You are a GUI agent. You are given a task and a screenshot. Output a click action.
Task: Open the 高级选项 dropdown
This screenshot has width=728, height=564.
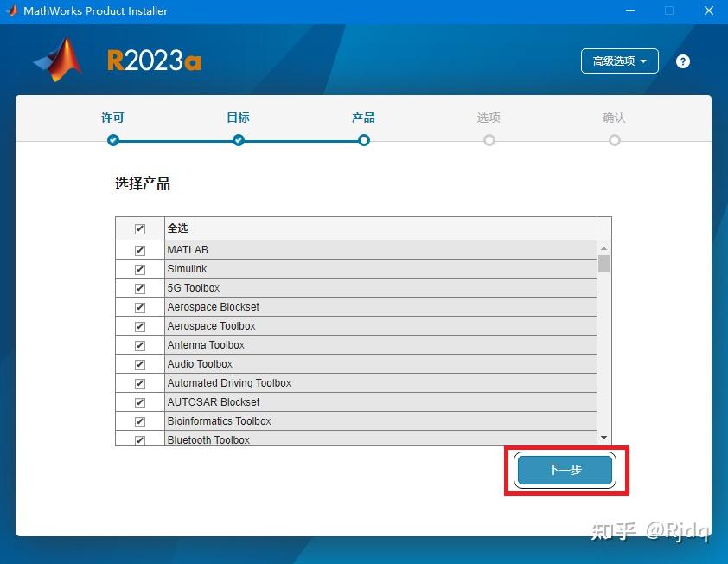(619, 61)
